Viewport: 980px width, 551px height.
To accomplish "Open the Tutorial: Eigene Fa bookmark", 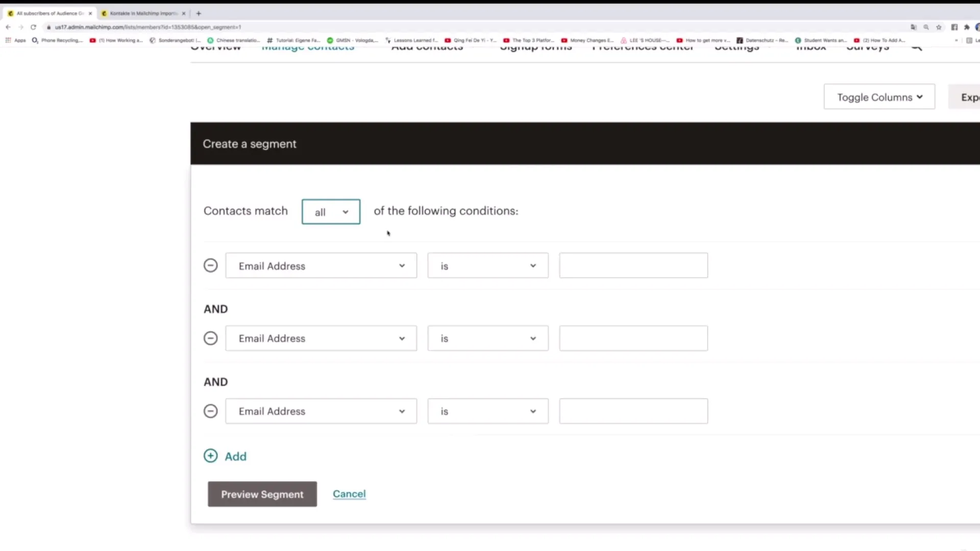I will 294,40.
